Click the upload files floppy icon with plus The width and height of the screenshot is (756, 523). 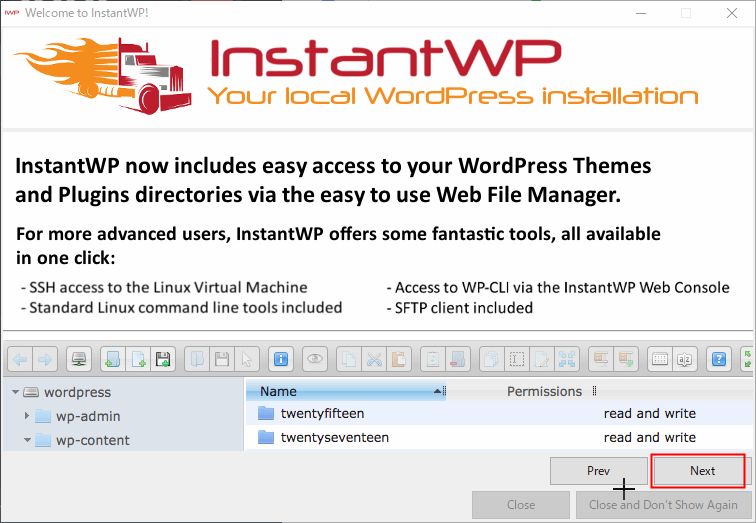click(x=163, y=359)
